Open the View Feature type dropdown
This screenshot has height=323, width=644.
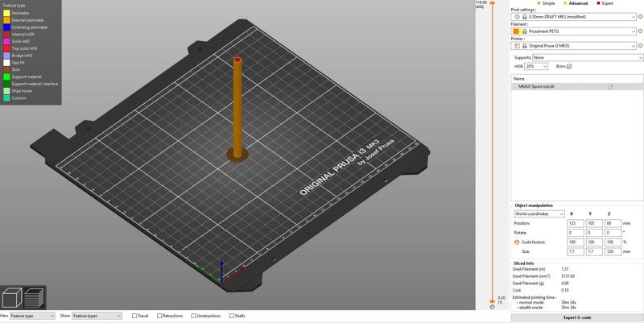click(32, 316)
